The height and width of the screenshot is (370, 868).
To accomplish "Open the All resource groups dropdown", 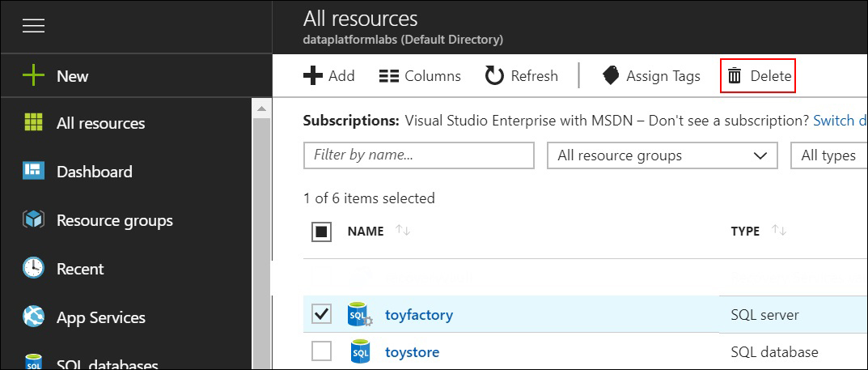I will pos(662,155).
